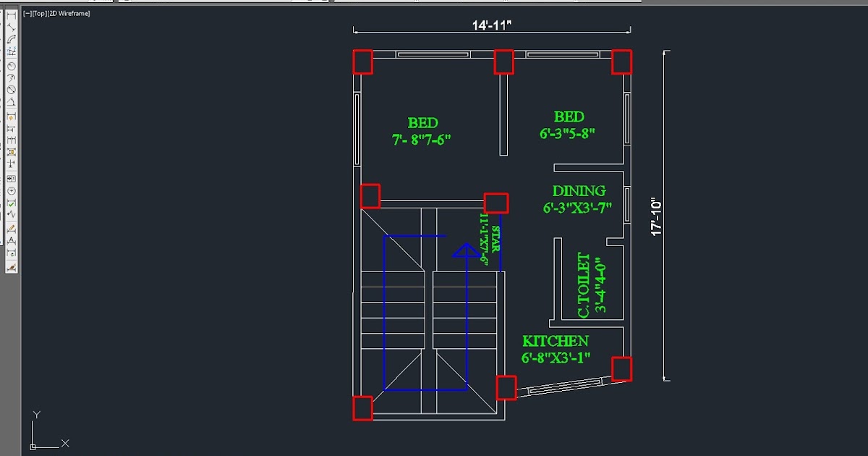Open the Tolerance dimension tool
Viewport: 868px width, 456px height.
tap(10, 178)
